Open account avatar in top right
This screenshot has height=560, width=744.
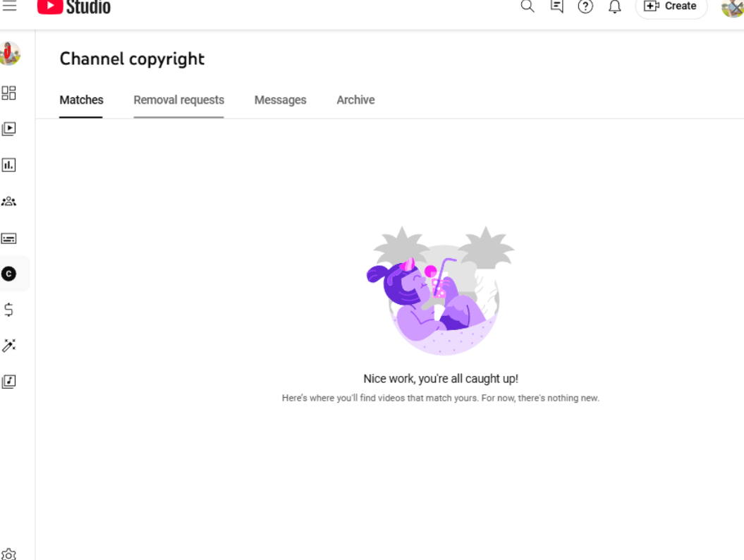(x=733, y=7)
